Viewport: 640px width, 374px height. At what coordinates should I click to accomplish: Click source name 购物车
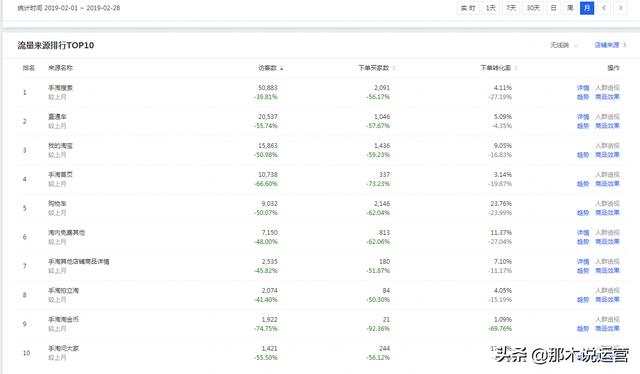57,204
